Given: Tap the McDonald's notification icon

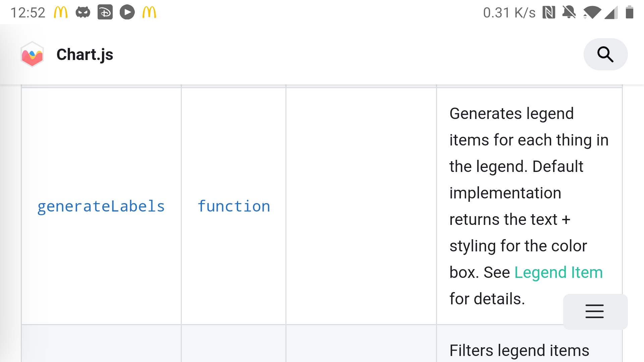Looking at the screenshot, I should point(61,12).
